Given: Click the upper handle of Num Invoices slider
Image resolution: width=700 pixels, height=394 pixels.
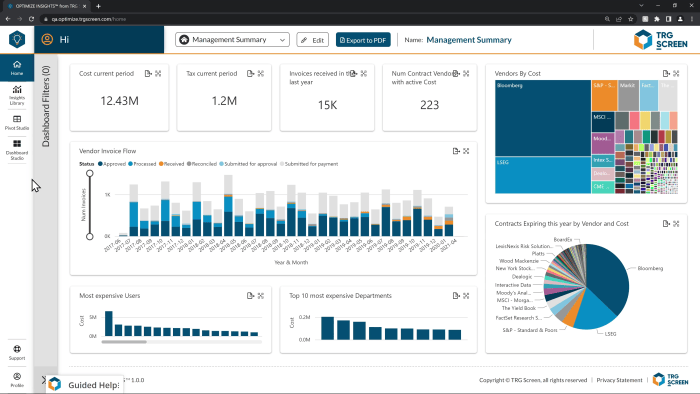Looking at the screenshot, I should coord(90,173).
